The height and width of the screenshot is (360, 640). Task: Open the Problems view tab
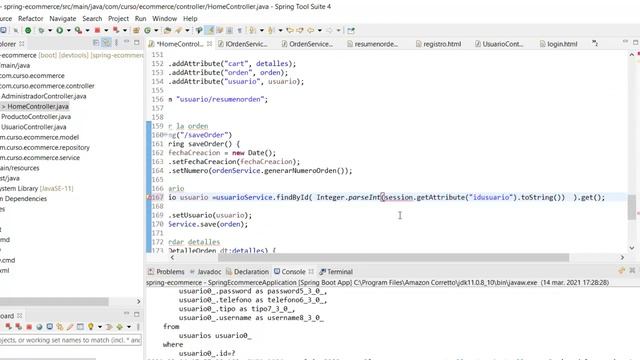pos(167,272)
